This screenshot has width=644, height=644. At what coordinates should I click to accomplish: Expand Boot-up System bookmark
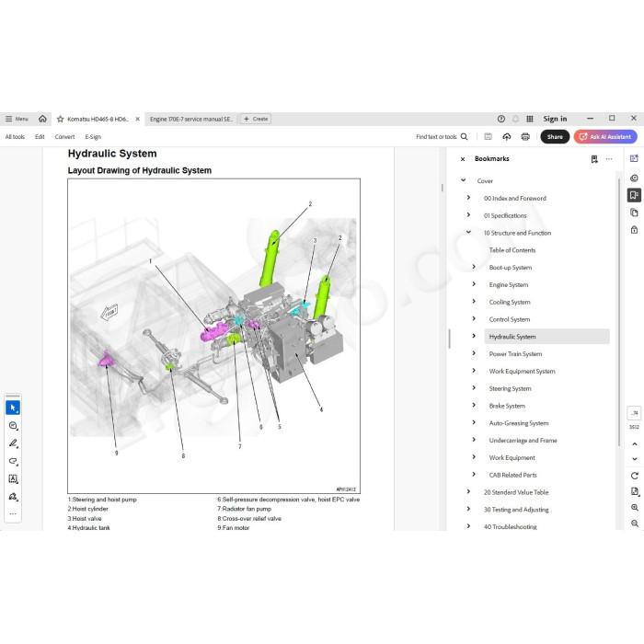[x=474, y=267]
